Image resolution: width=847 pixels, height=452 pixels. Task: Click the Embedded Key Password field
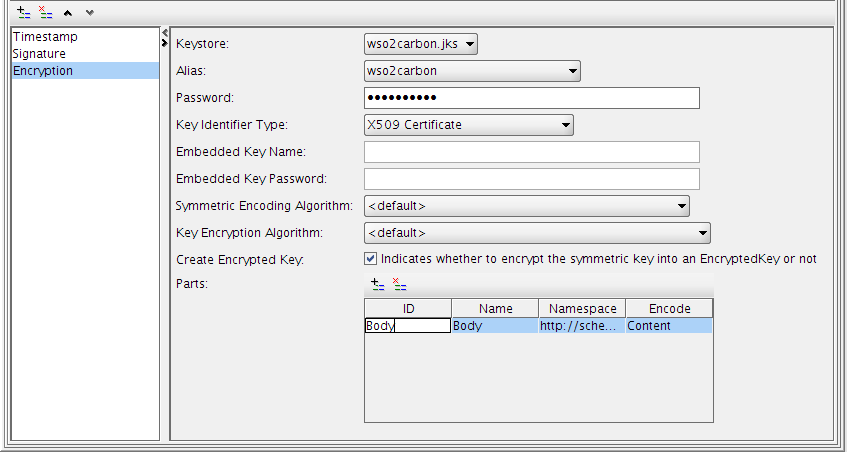point(532,179)
